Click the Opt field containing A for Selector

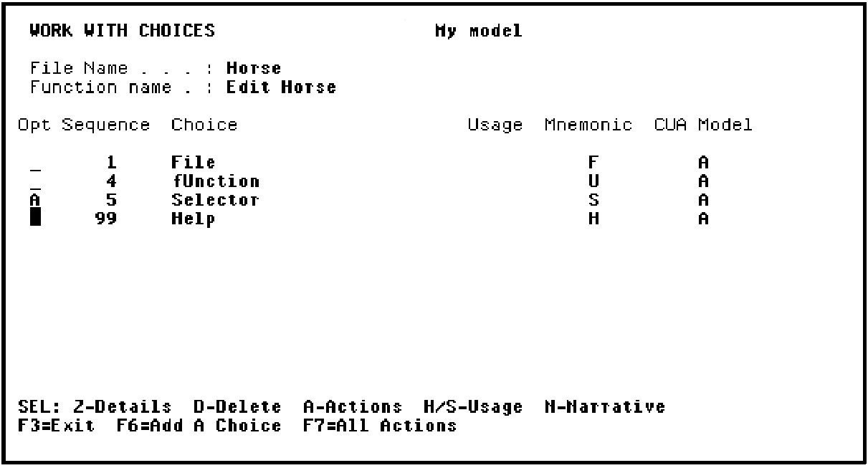coord(35,200)
